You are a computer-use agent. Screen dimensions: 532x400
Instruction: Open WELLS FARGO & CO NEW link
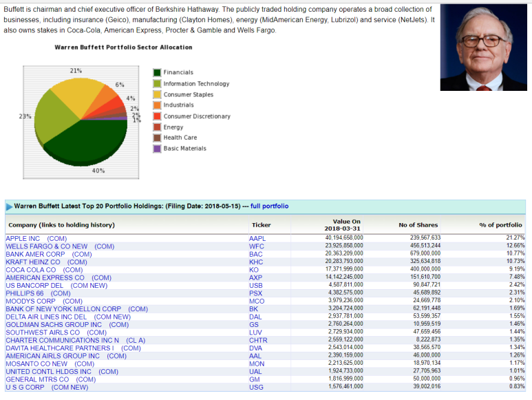coord(60,246)
